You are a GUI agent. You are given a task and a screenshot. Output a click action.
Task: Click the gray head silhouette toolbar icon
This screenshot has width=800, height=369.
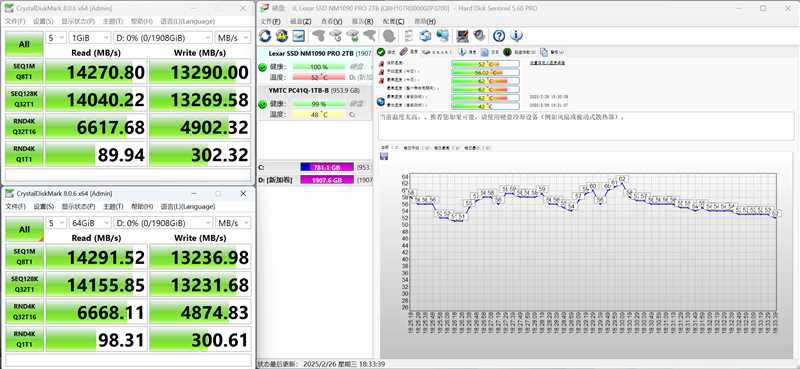point(389,36)
